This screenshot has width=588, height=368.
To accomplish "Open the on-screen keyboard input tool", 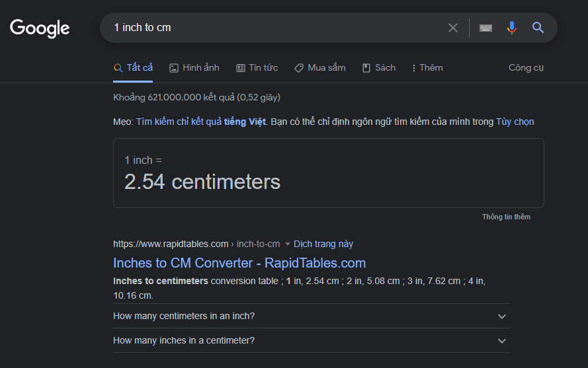I will pyautogui.click(x=485, y=28).
